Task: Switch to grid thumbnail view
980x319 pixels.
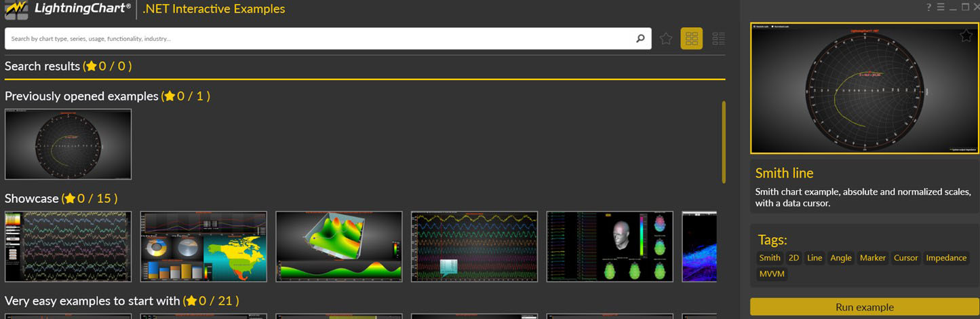Action: point(691,39)
